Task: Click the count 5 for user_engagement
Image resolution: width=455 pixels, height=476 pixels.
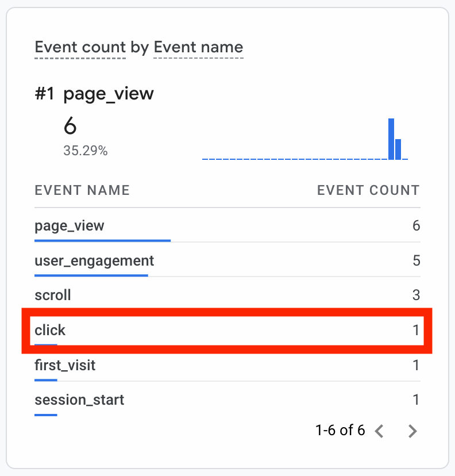Action: pos(417,260)
